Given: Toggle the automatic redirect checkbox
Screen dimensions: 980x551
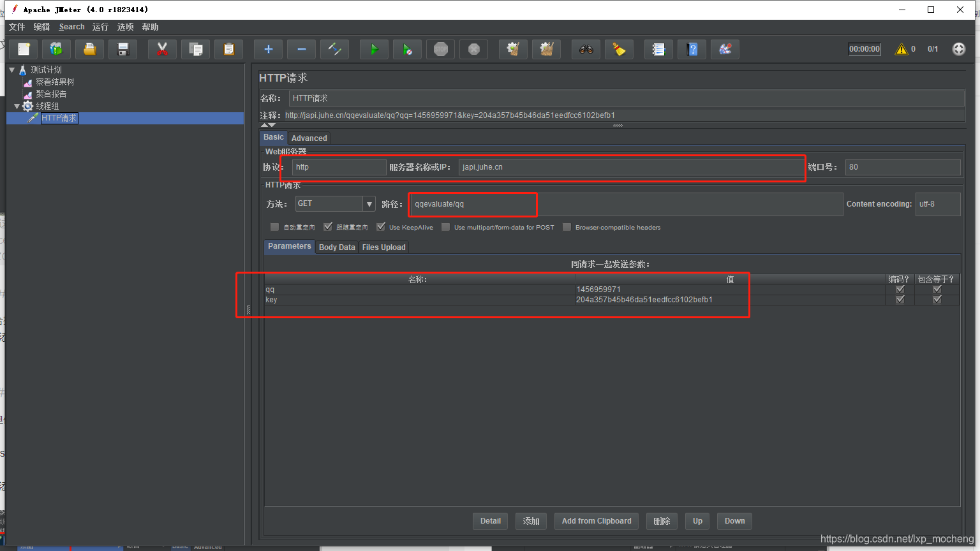Looking at the screenshot, I should [x=274, y=227].
